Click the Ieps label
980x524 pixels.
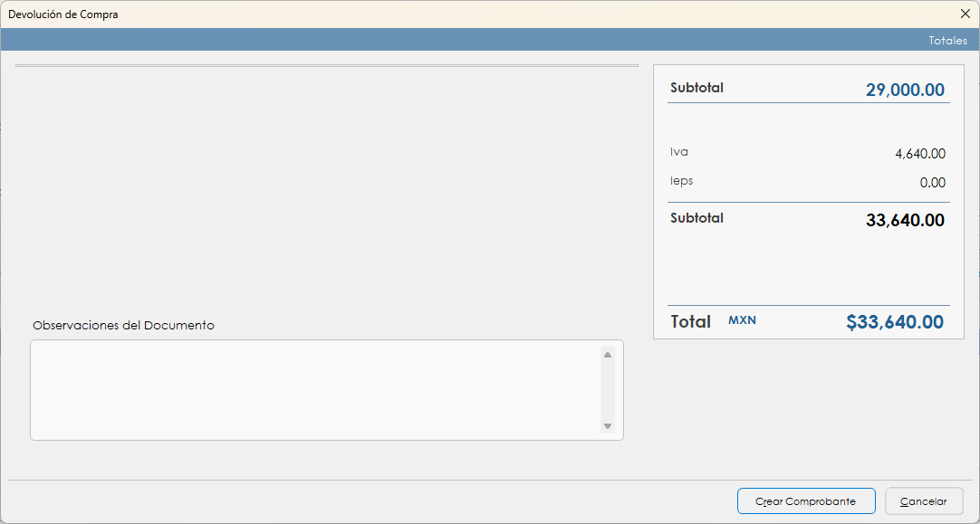[681, 181]
